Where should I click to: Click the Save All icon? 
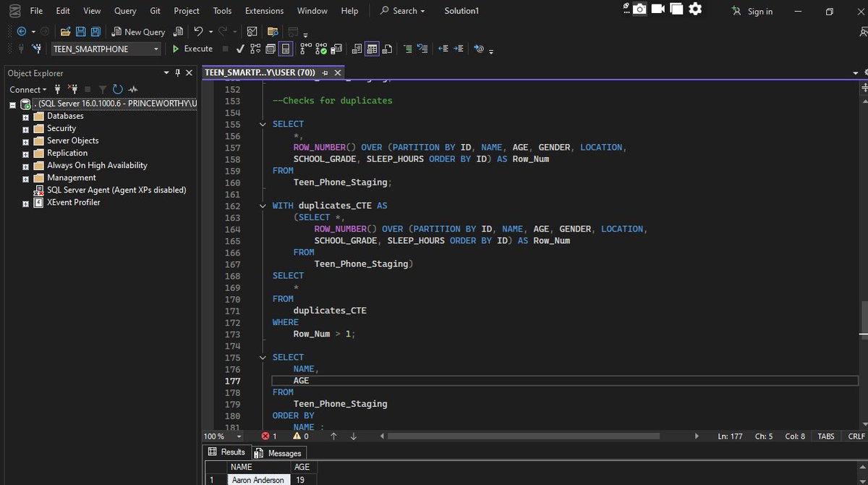tap(95, 32)
